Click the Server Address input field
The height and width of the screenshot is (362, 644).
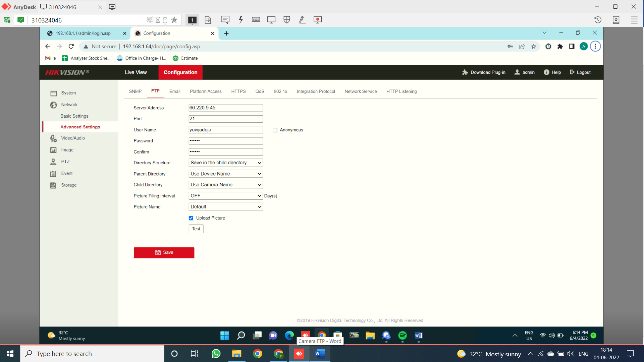point(225,108)
